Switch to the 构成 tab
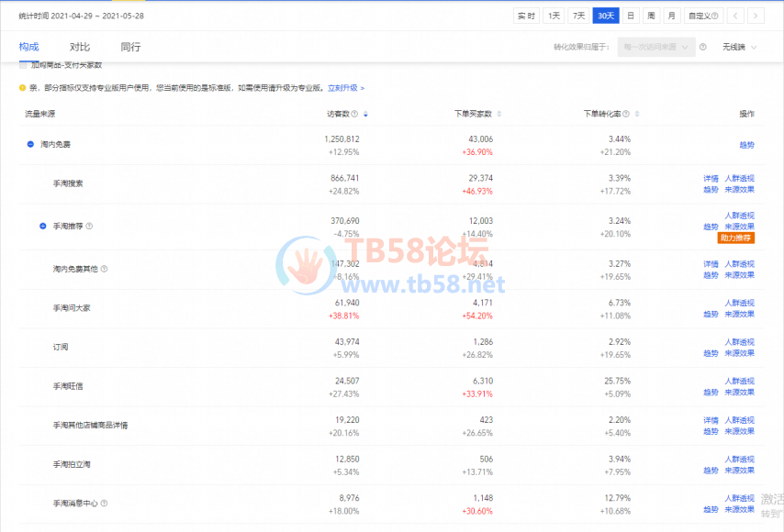This screenshot has height=532, width=784. (x=29, y=47)
